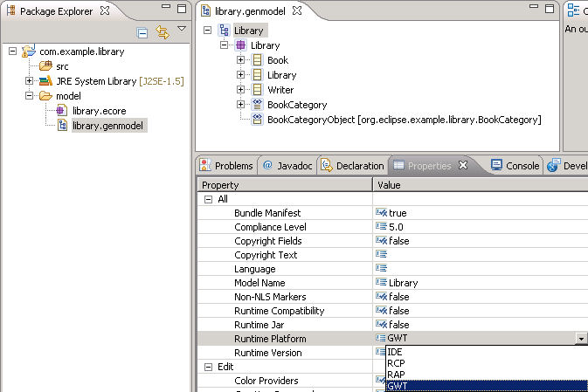
Task: Close the Properties view
Action: click(x=464, y=165)
